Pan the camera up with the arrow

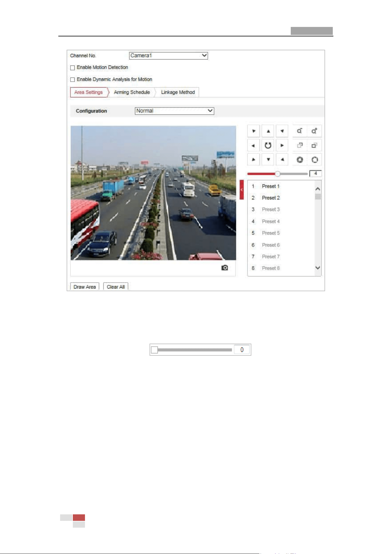268,131
